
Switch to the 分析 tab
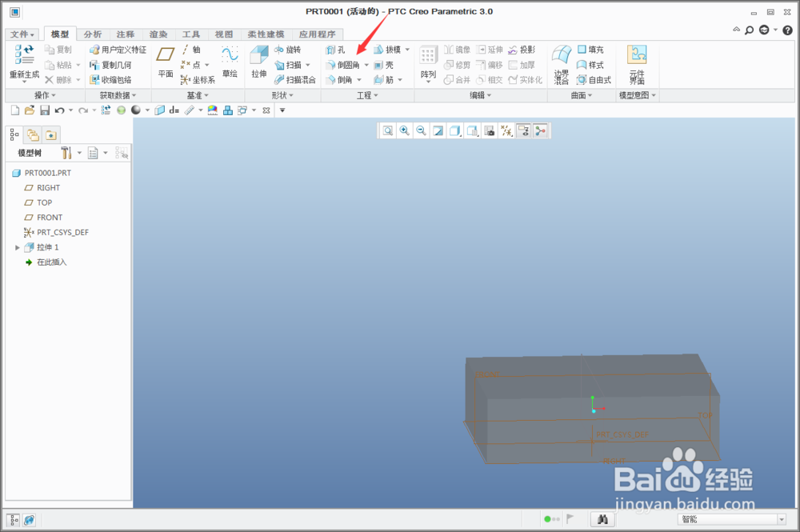click(x=93, y=34)
